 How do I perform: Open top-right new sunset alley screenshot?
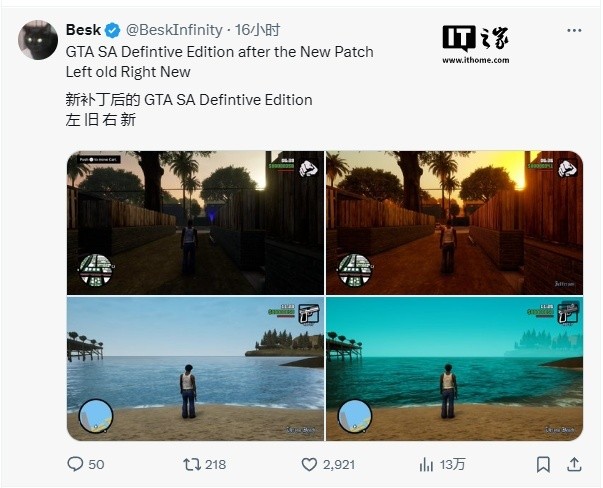click(x=455, y=223)
